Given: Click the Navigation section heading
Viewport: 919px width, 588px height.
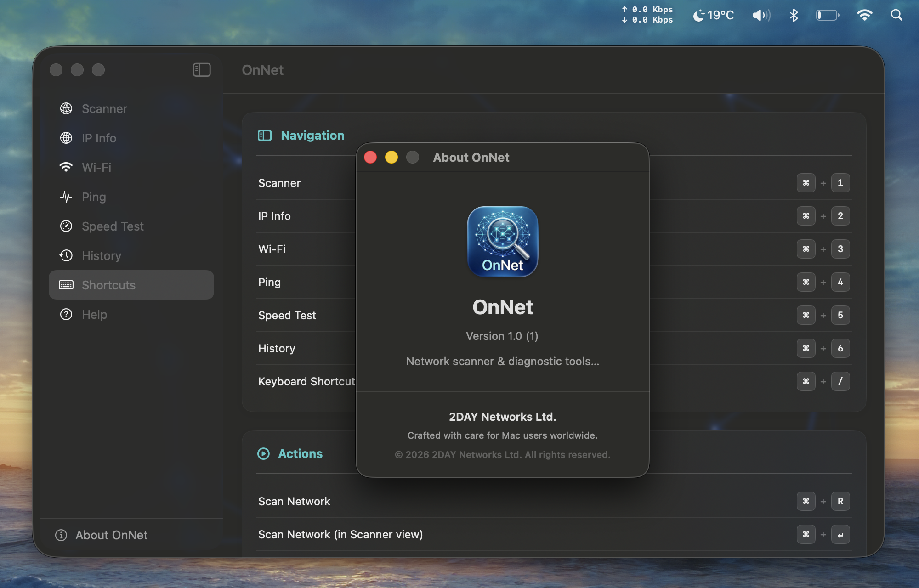Looking at the screenshot, I should coord(312,136).
